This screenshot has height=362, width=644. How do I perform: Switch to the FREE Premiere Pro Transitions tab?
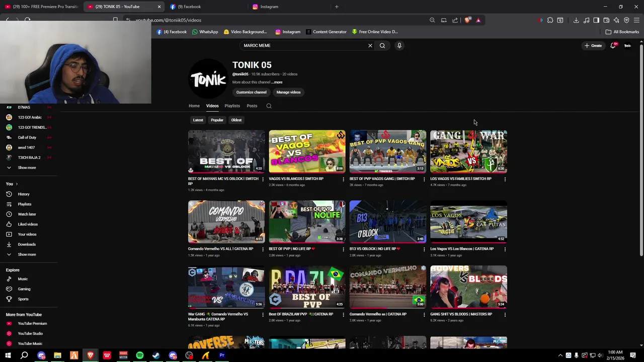[41, 7]
